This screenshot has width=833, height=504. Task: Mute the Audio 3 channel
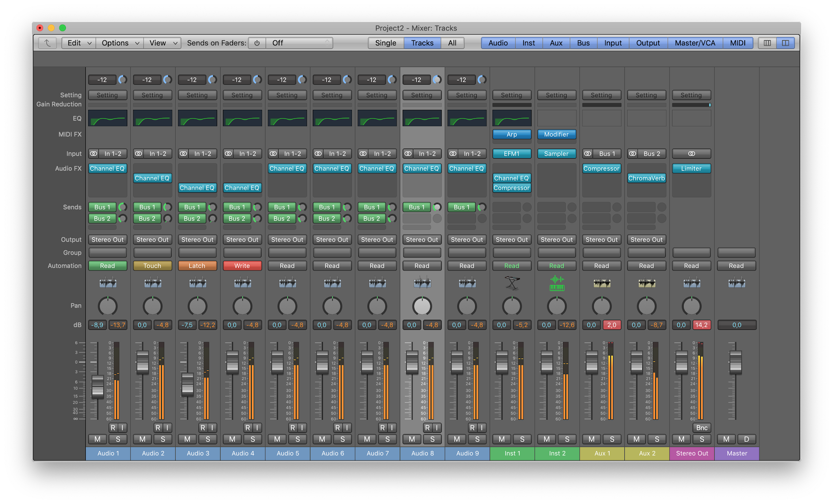point(187,439)
